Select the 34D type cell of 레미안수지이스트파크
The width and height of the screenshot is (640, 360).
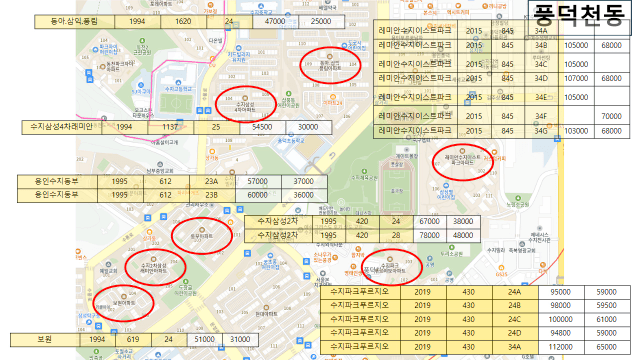[541, 78]
